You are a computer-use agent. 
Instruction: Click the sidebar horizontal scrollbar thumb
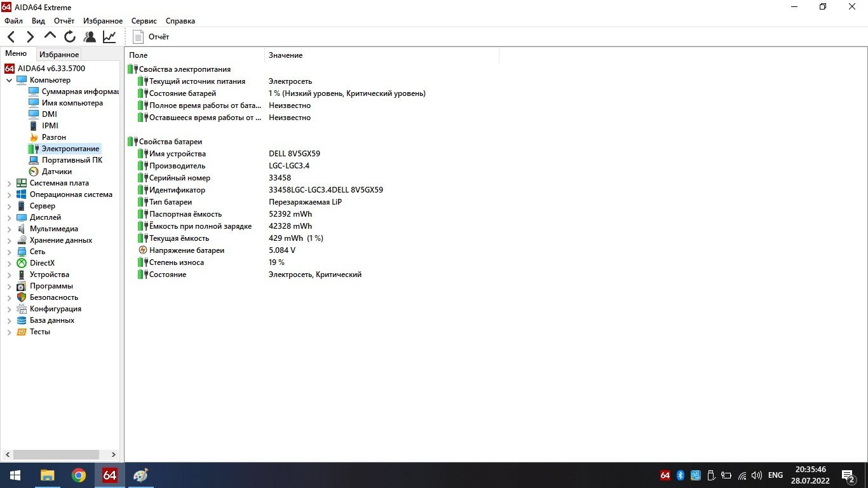56,455
